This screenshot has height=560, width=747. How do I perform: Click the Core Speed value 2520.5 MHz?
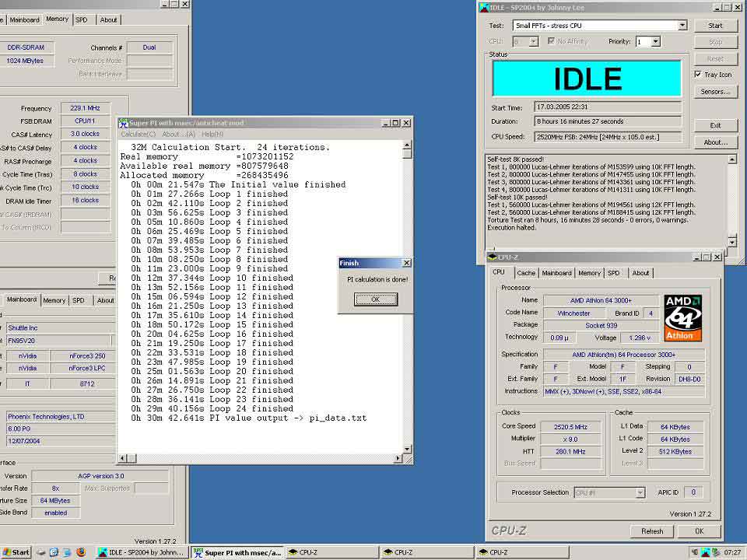click(570, 427)
